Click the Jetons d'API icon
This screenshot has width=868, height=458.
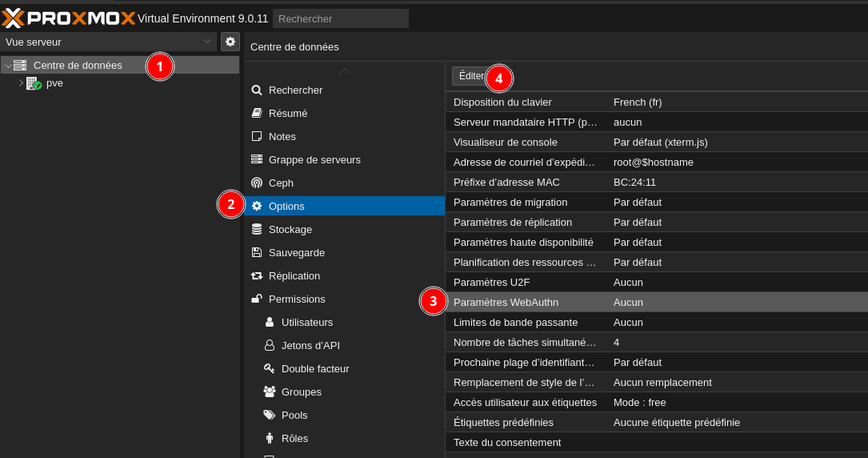point(270,345)
